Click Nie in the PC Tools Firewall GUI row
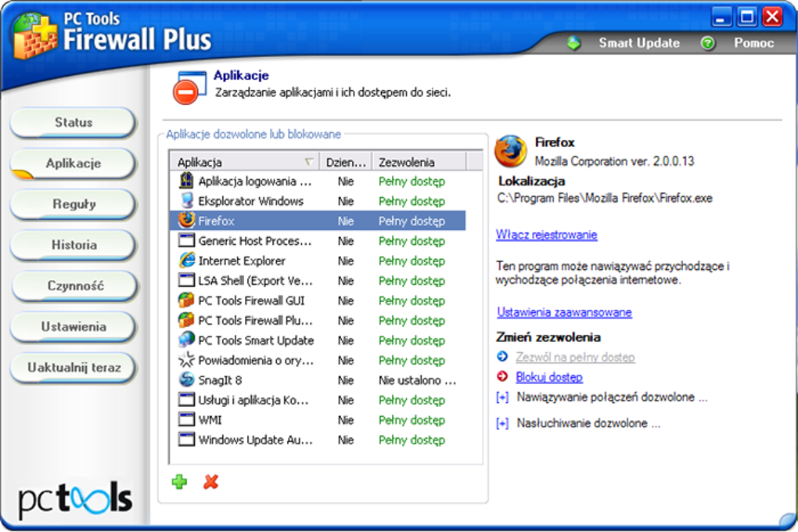This screenshot has width=798, height=532. [x=346, y=300]
